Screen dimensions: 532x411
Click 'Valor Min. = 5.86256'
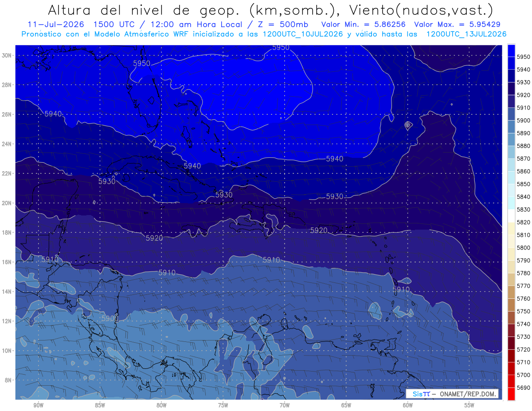point(364,24)
